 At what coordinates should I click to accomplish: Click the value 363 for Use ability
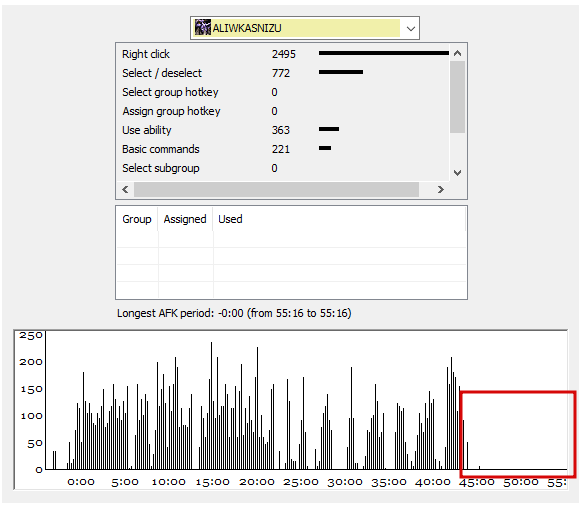pos(281,130)
